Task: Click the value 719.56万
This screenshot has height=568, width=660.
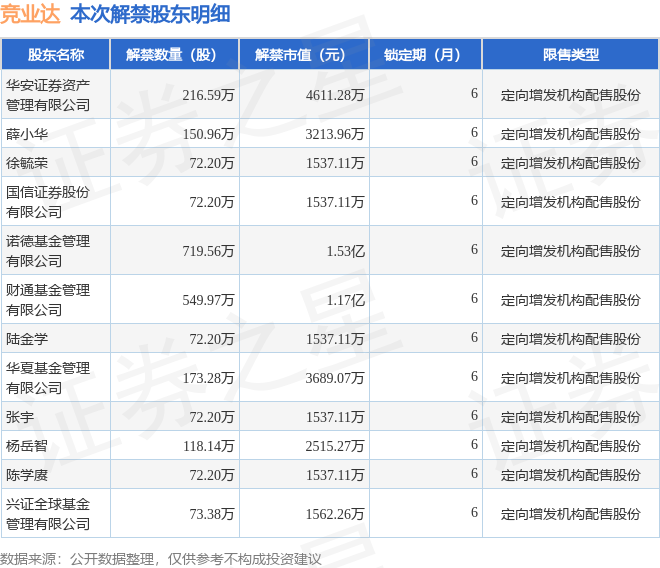Action: tap(208, 251)
